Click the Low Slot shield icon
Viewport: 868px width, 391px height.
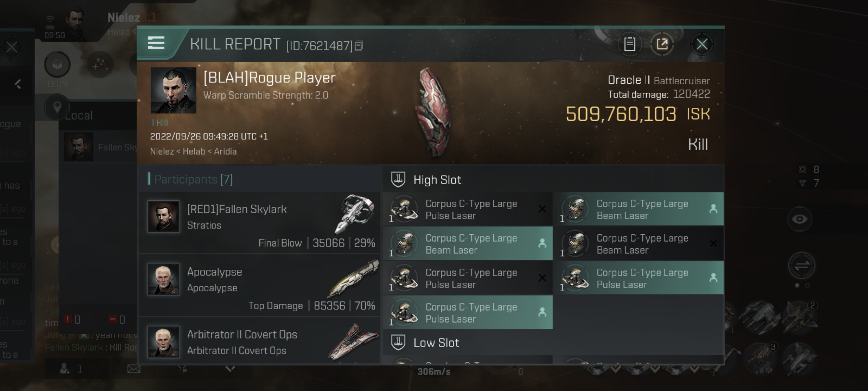[398, 342]
